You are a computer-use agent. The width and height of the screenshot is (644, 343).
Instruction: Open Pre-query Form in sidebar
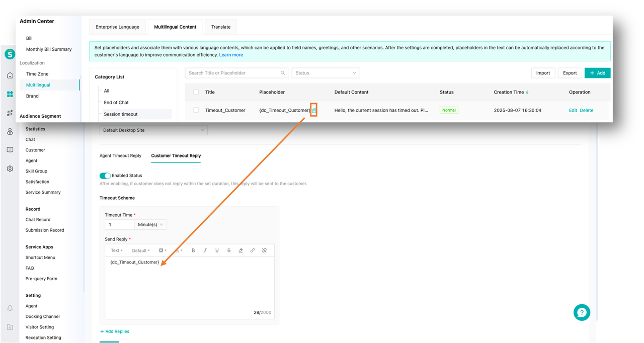point(42,279)
